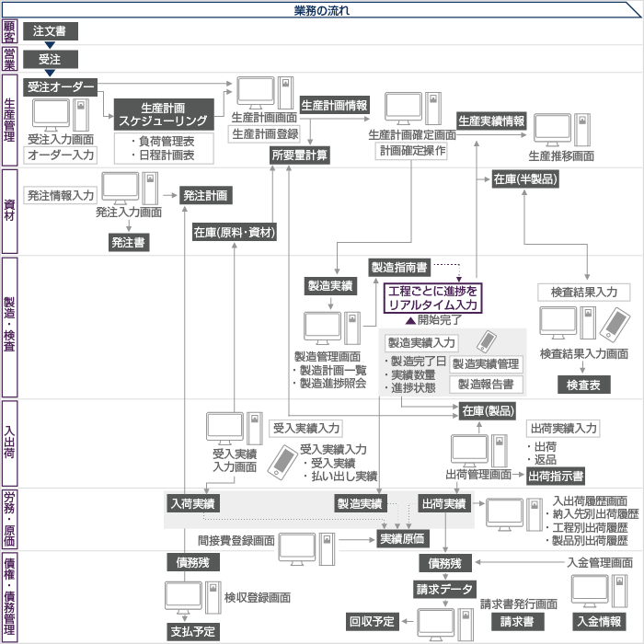Click the 生産実績情報 label
Viewport: 644px width, 644px height.
click(491, 121)
